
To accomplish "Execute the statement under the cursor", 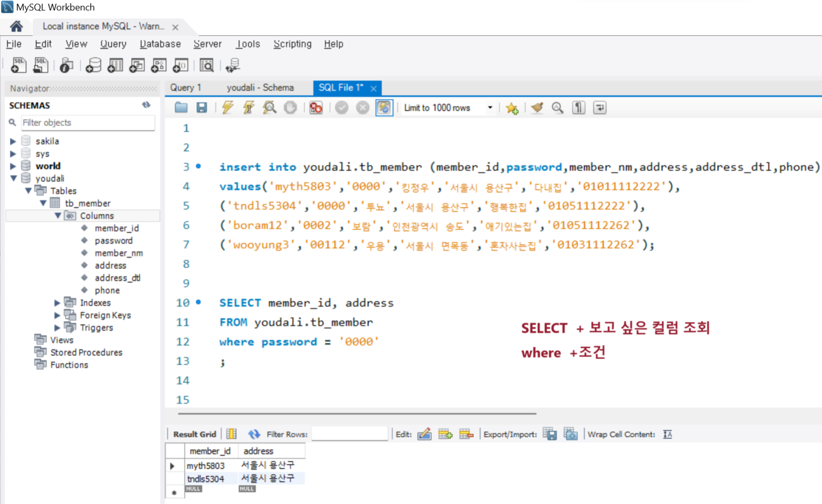I will tap(249, 108).
